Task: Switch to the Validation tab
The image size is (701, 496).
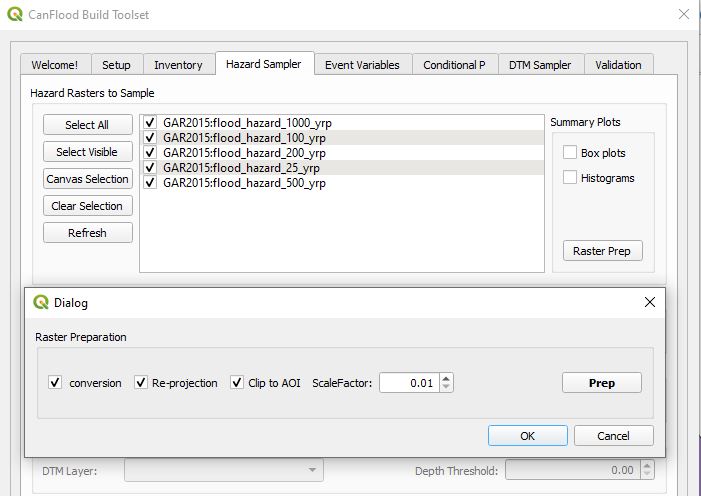Action: point(618,65)
